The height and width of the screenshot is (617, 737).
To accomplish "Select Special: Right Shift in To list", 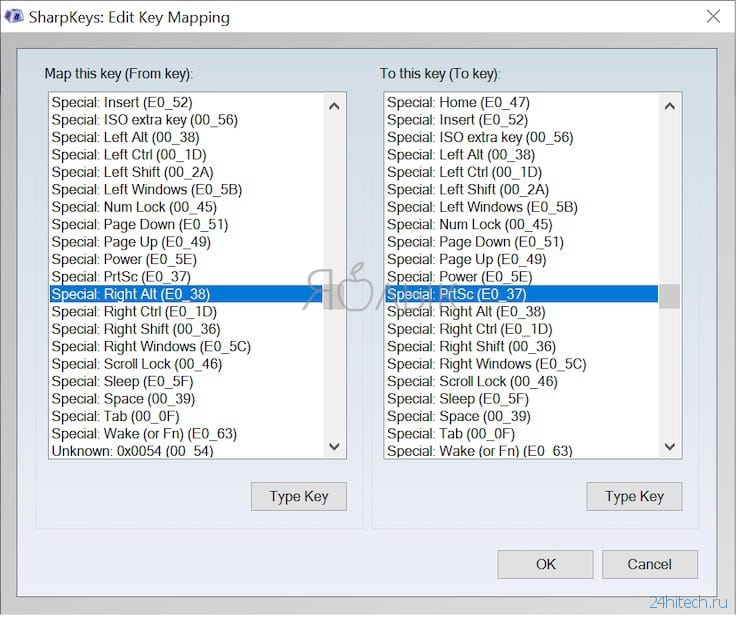I will click(x=522, y=346).
